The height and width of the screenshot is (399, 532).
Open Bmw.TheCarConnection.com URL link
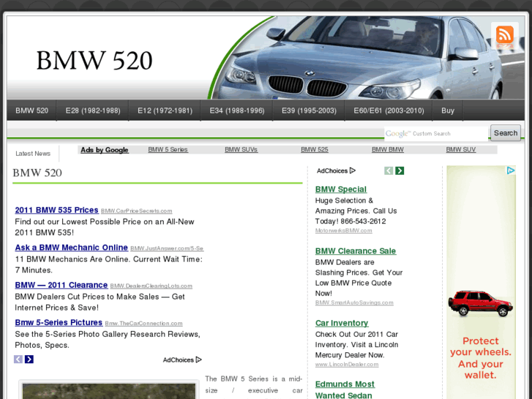point(144,324)
